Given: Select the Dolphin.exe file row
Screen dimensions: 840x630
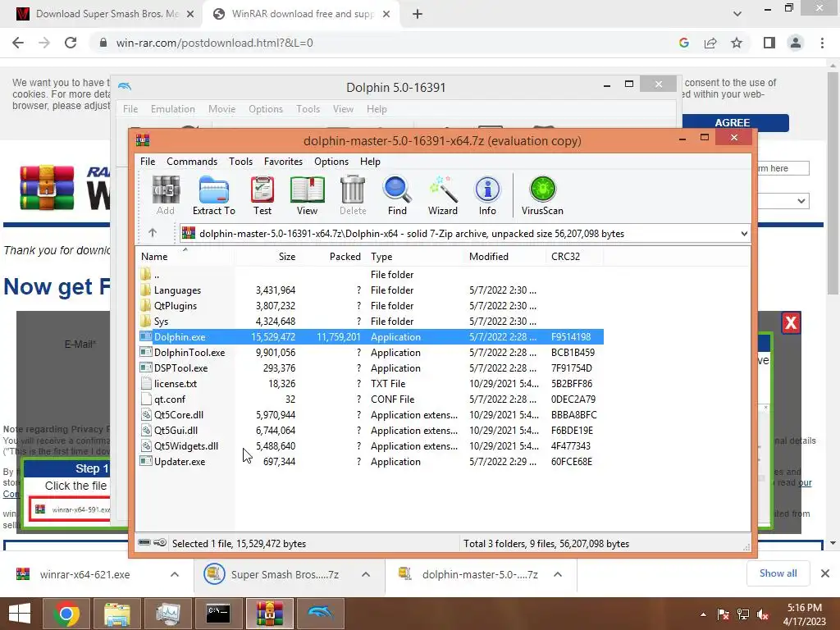Looking at the screenshot, I should click(x=370, y=336).
